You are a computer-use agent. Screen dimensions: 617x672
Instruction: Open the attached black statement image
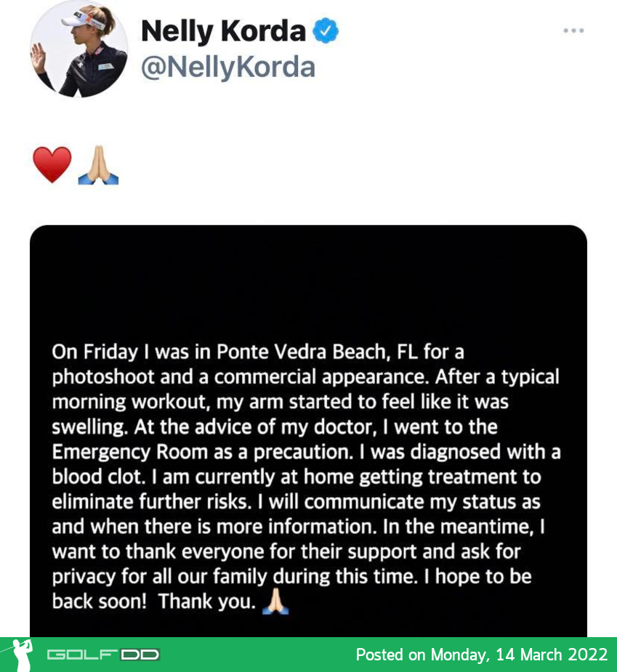(x=308, y=431)
